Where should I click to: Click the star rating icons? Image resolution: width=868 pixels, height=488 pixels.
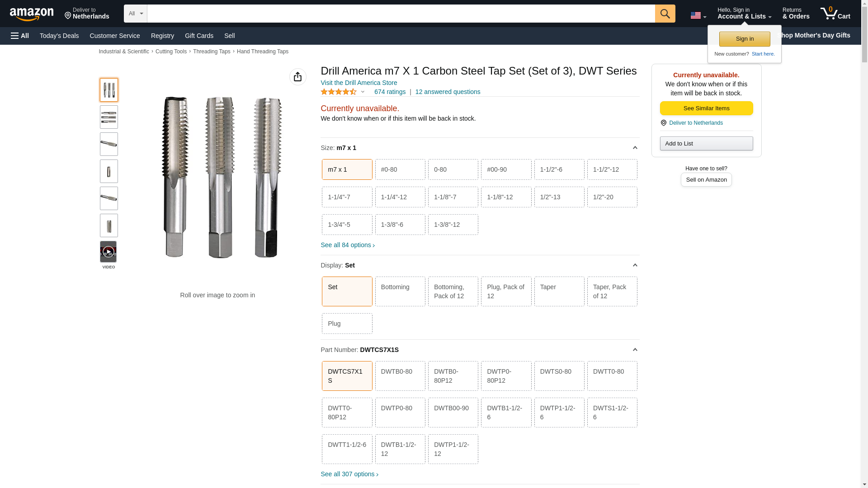339,92
